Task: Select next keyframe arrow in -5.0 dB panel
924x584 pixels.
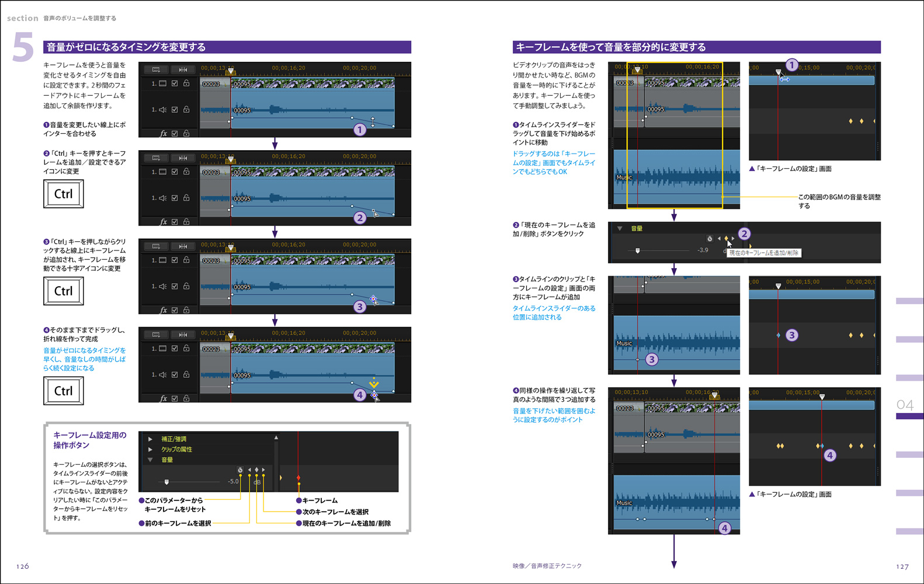Action: click(x=263, y=470)
